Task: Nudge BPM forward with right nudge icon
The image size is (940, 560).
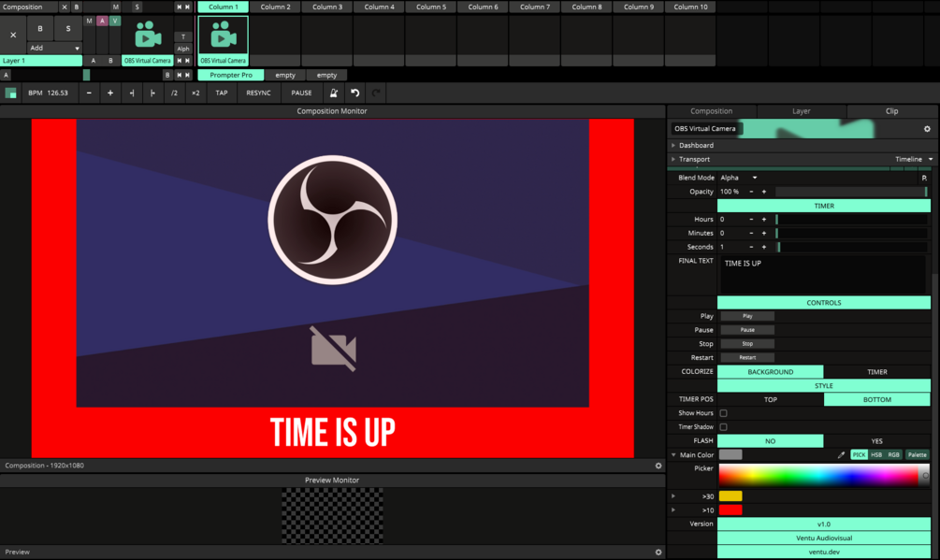Action: pos(152,93)
